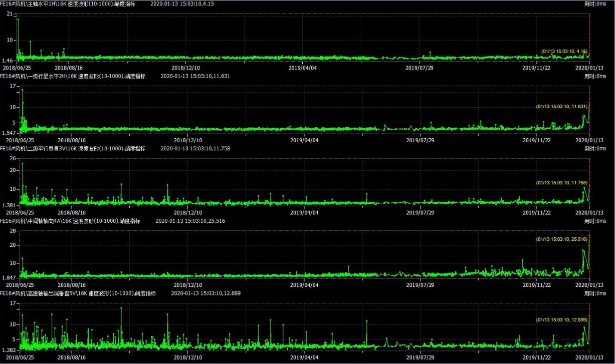Click the 高速轴输出端垂直5V chart title

[78, 293]
